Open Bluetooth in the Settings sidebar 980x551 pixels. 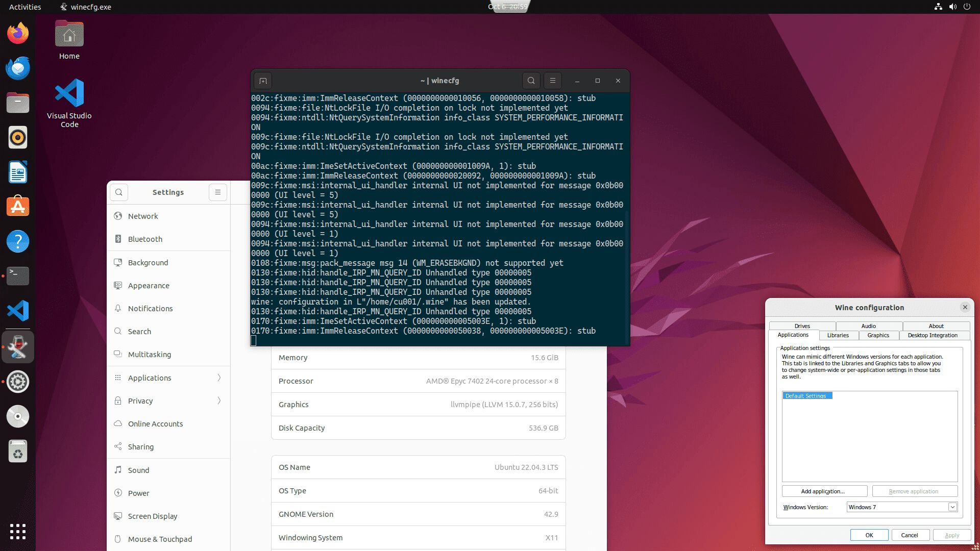[168, 239]
